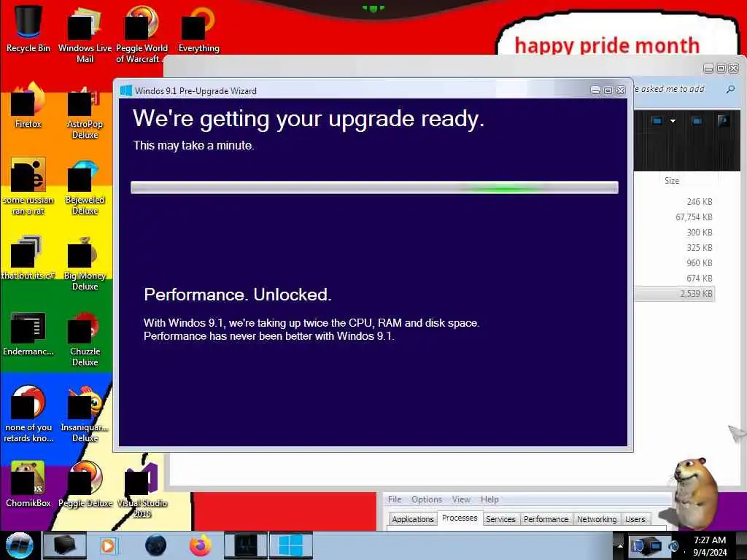Click the taskbar clock showing 7:27 AM
This screenshot has width=747, height=560.
(710, 545)
